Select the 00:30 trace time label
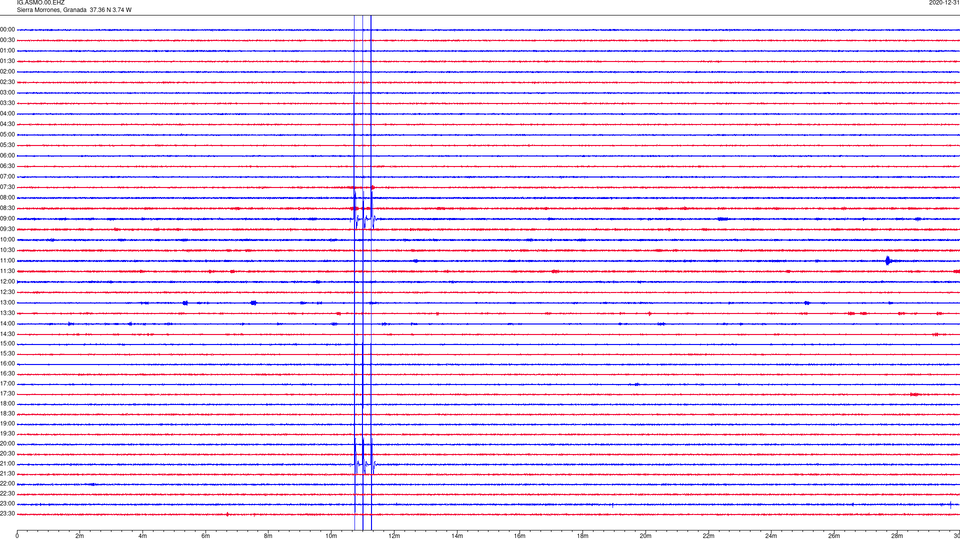960x540 pixels. (x=7, y=40)
